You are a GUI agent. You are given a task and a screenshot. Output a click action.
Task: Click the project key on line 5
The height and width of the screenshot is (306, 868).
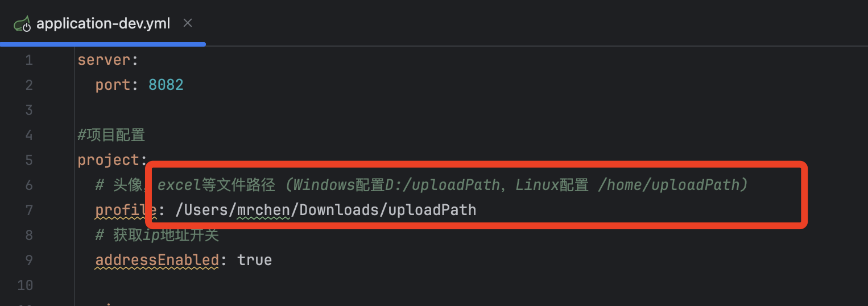point(109,160)
